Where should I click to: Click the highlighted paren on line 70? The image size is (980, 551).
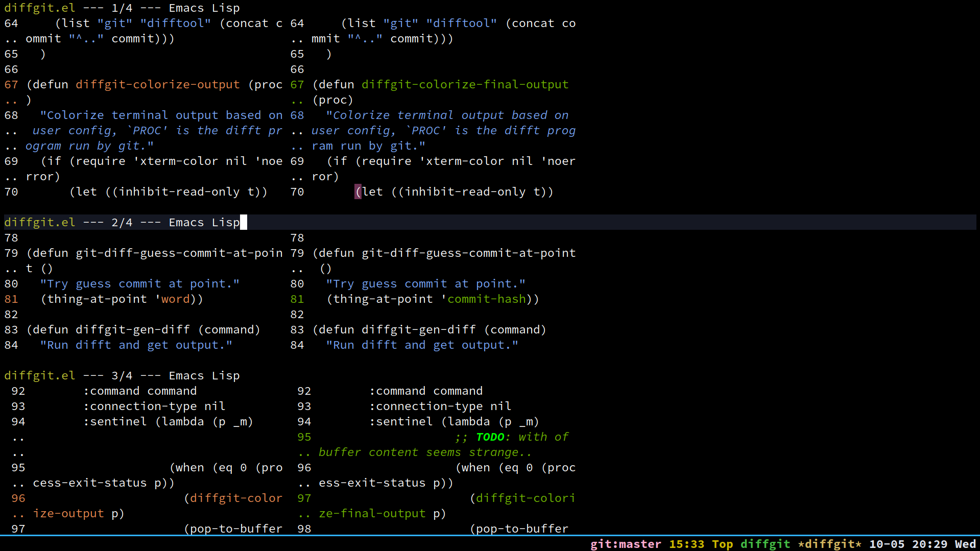coord(357,191)
